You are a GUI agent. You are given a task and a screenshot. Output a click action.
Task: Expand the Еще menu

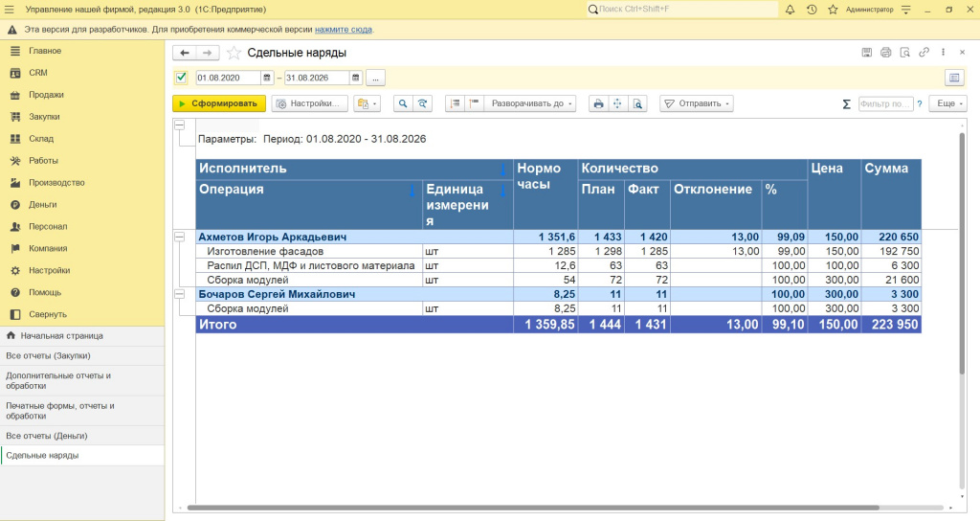click(x=948, y=103)
